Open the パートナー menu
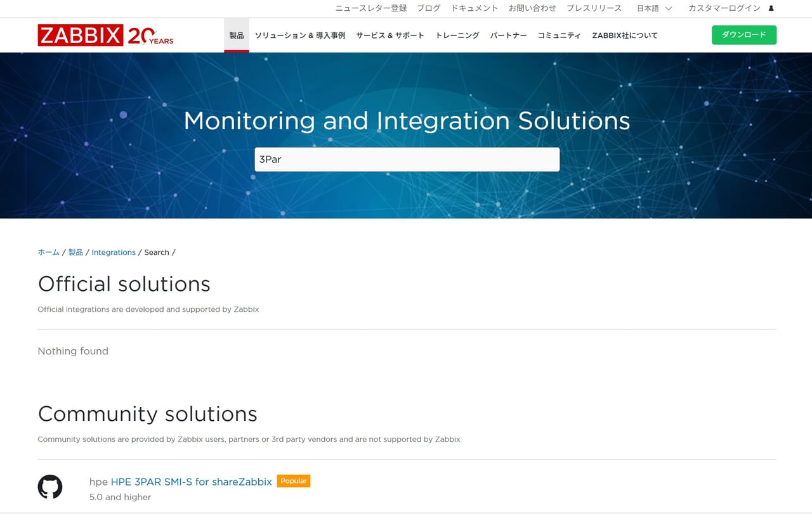 [508, 35]
